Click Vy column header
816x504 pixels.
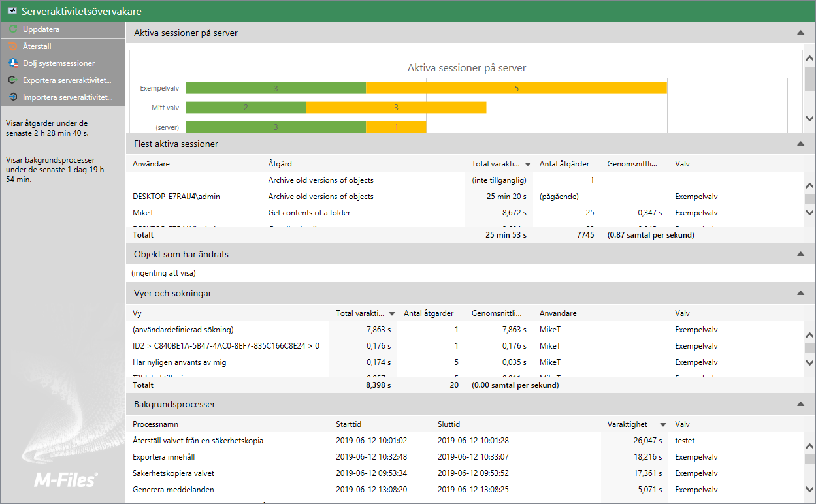(137, 313)
